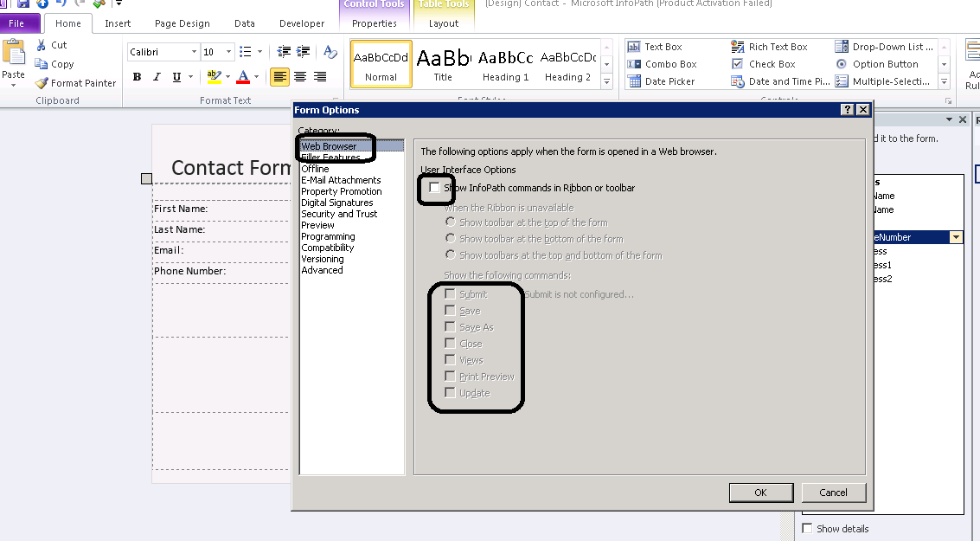
Task: Open the Calibri font family dropdown
Action: point(195,51)
